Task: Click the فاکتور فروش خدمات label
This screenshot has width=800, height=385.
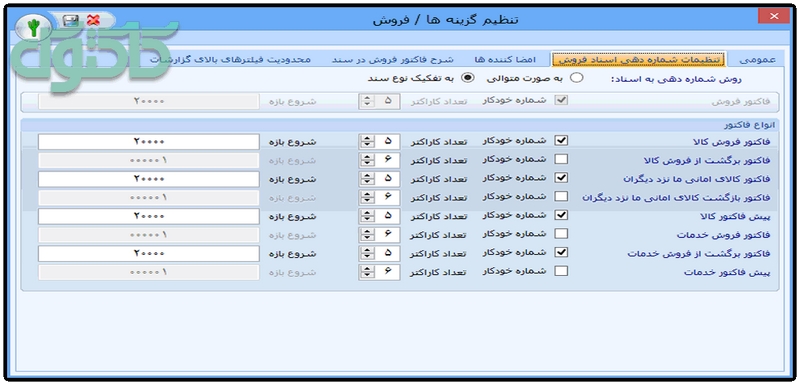Action: coord(723,235)
